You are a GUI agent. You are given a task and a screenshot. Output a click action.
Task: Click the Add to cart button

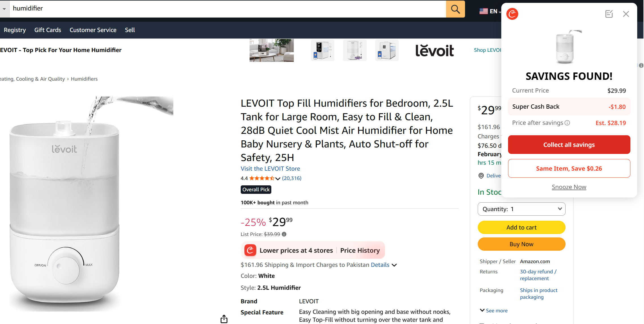point(521,227)
